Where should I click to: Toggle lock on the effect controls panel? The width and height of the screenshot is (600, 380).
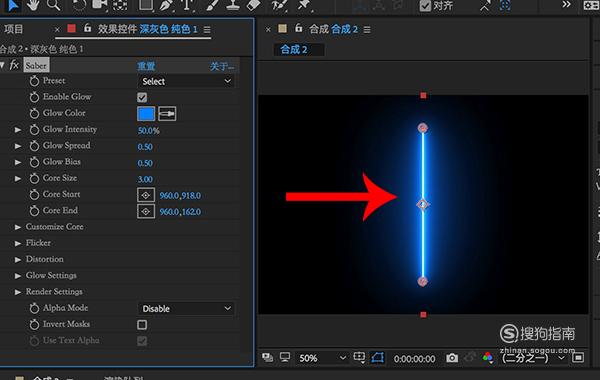(88, 28)
